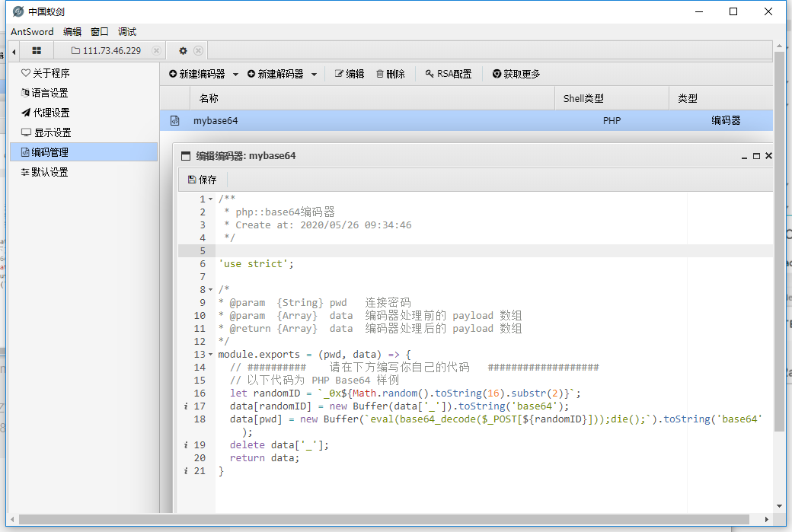This screenshot has width=792, height=532.
Task: Select 关于程序 in the sidebar
Action: tap(84, 73)
